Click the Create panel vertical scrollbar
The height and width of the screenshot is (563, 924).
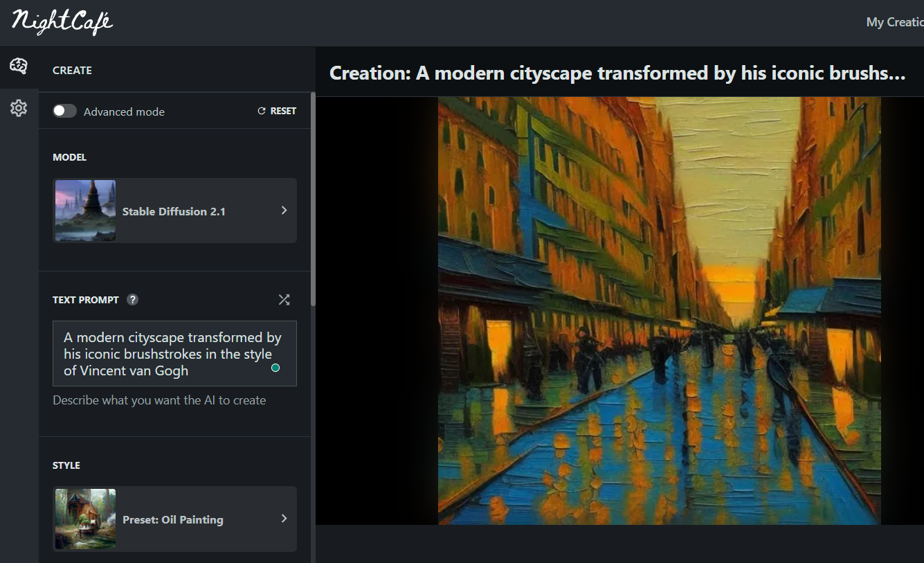313,201
